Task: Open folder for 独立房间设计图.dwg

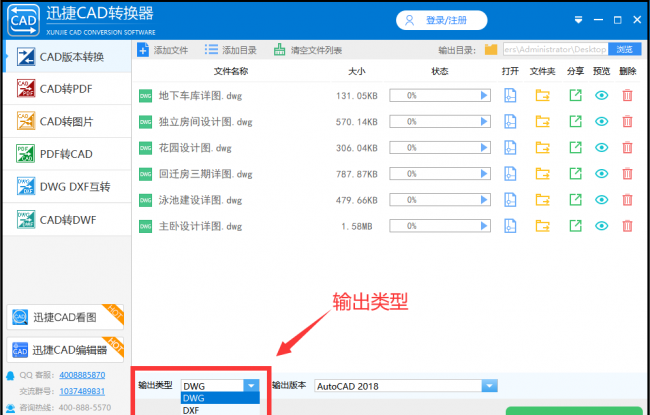Action: tap(542, 121)
